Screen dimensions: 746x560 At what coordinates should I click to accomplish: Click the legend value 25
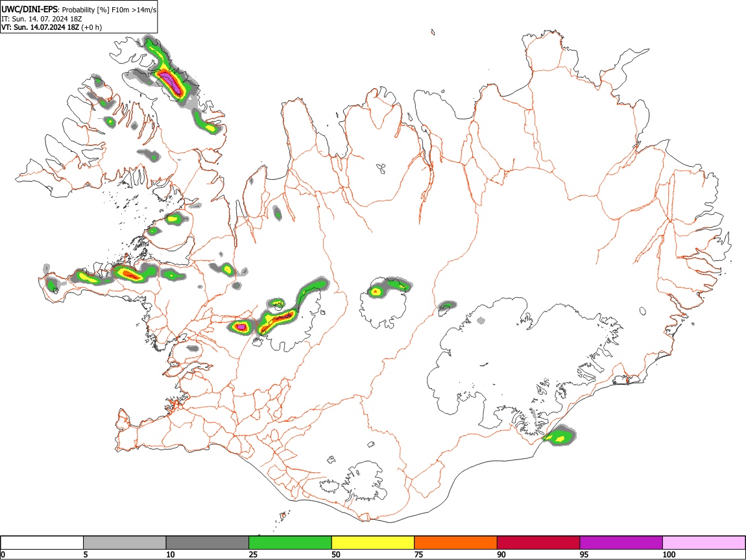(x=253, y=554)
